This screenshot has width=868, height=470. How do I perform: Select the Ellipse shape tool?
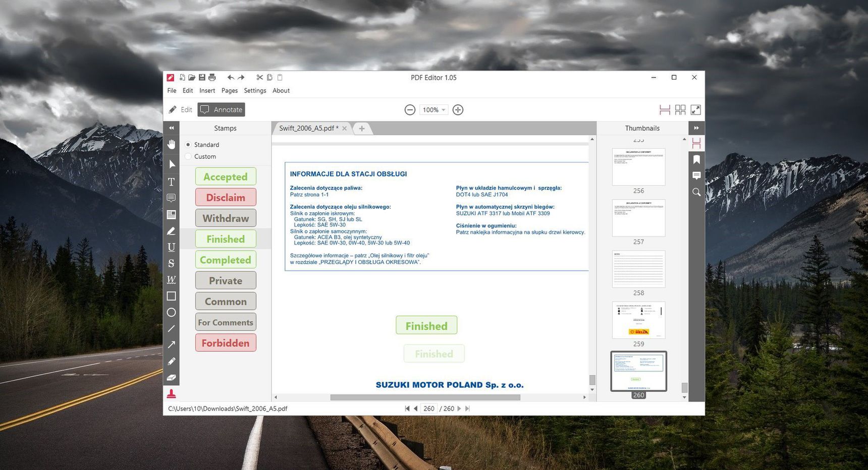point(172,313)
